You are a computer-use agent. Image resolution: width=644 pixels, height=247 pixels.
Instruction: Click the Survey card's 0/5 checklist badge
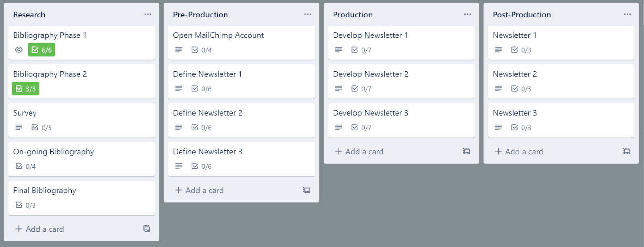tap(41, 128)
